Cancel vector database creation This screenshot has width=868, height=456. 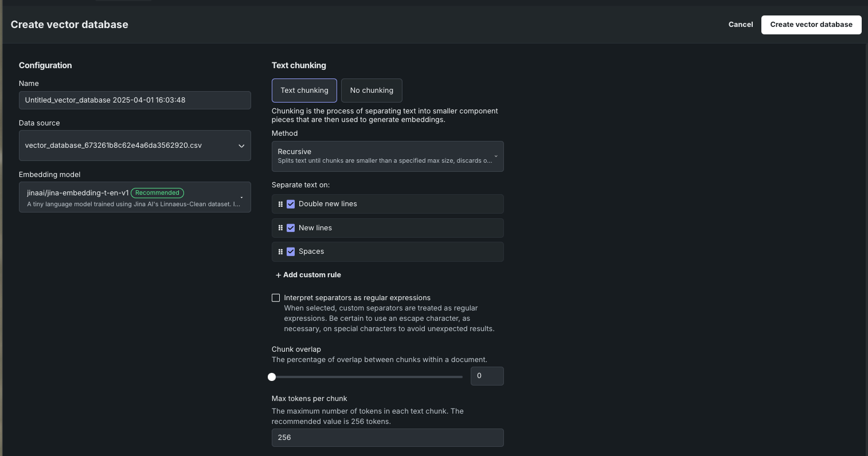click(740, 25)
